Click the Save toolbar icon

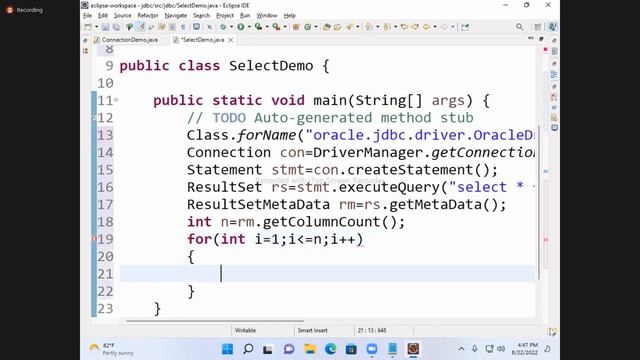tap(105, 27)
